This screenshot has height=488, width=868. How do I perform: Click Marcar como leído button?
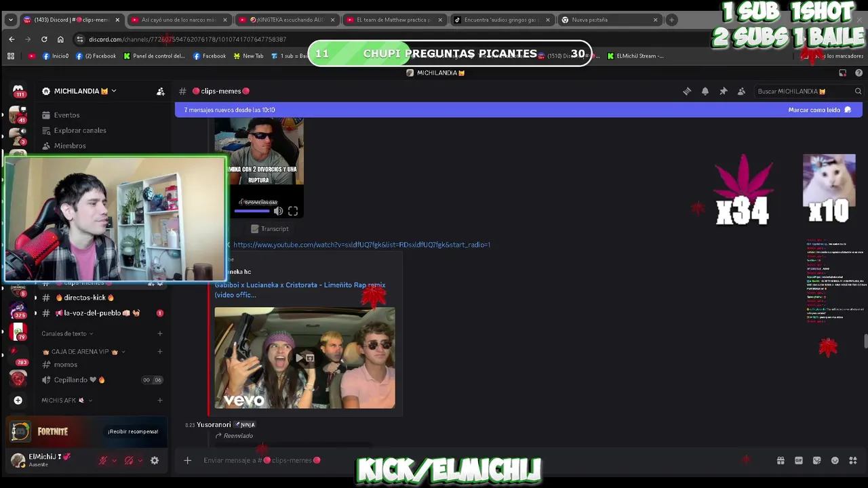820,110
